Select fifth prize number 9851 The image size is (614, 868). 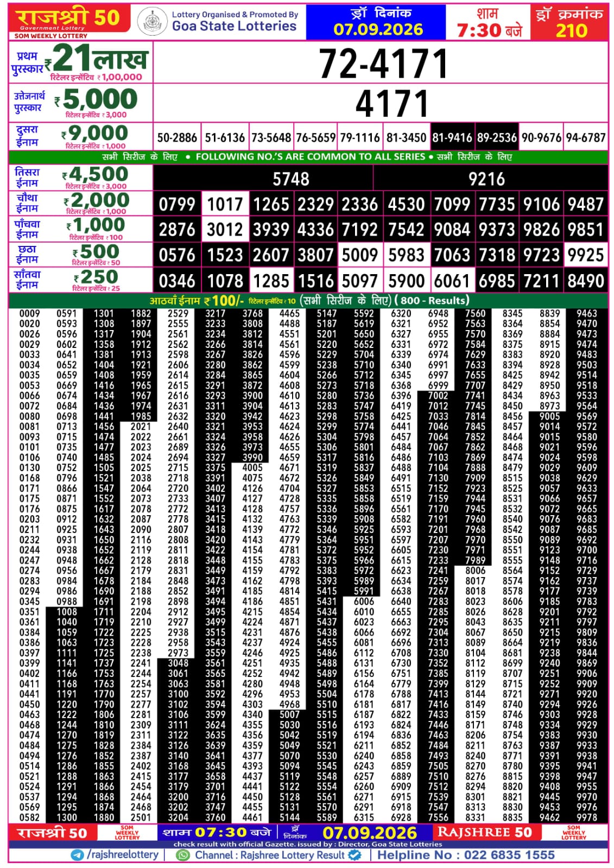[586, 230]
